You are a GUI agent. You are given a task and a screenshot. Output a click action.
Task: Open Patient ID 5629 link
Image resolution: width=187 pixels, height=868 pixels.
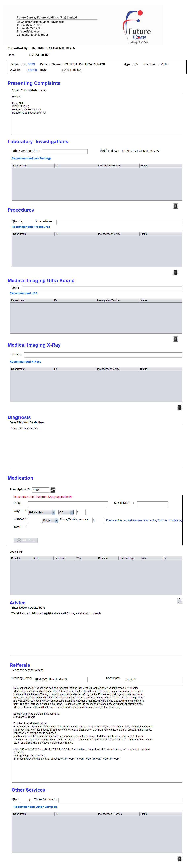pyautogui.click(x=31, y=64)
